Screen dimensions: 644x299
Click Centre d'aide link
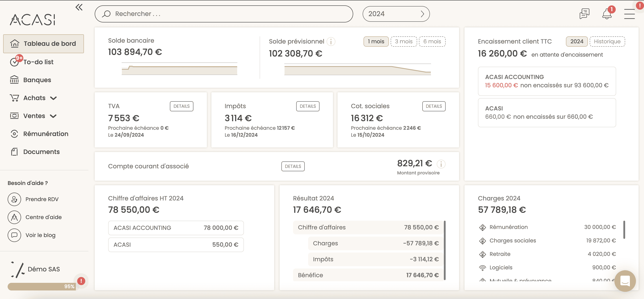(44, 217)
